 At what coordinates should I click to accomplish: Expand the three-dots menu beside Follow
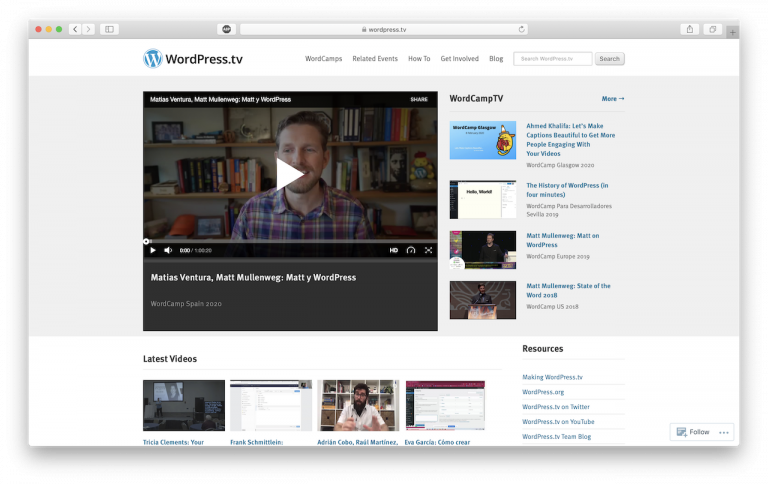pos(724,432)
